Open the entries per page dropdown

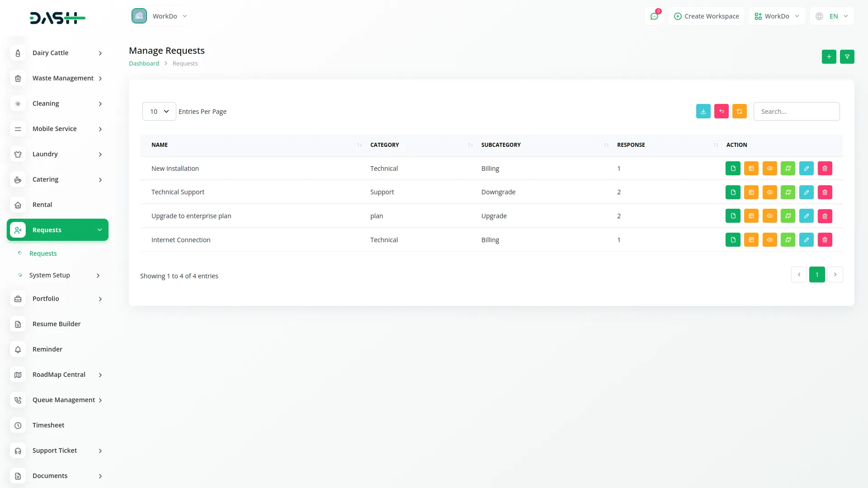point(159,112)
